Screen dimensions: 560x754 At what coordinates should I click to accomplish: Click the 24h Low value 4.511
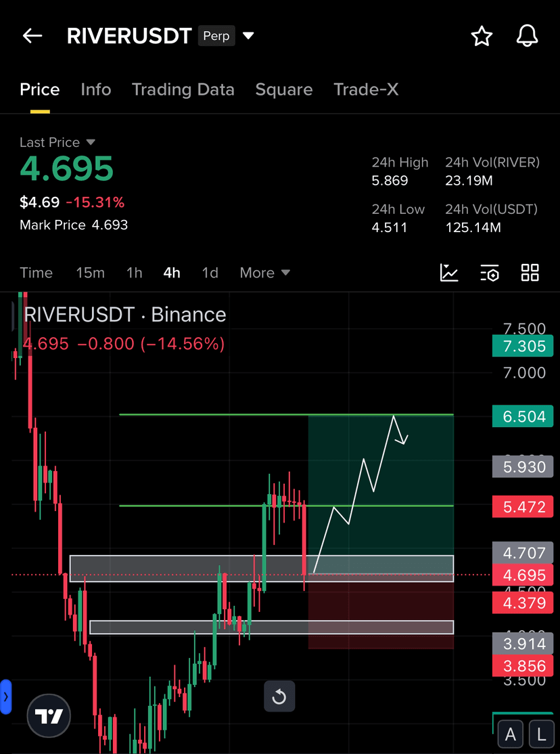[390, 227]
